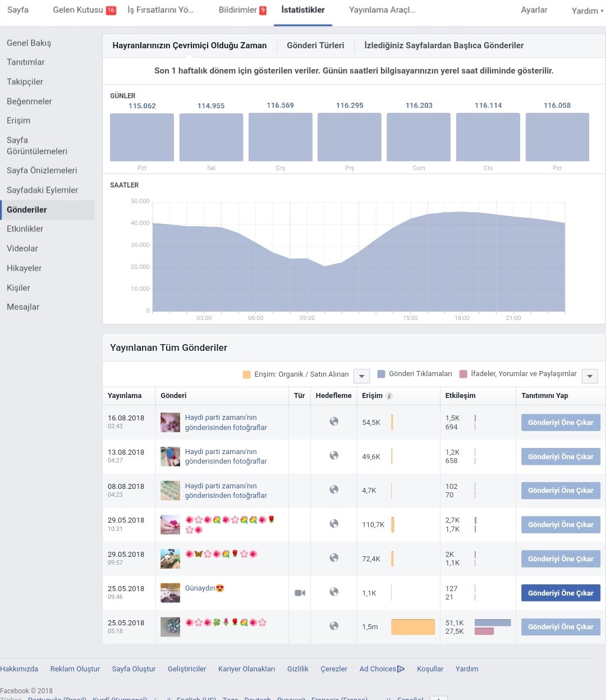Open the Günaydın post link
This screenshot has width=606, height=700.
point(204,588)
